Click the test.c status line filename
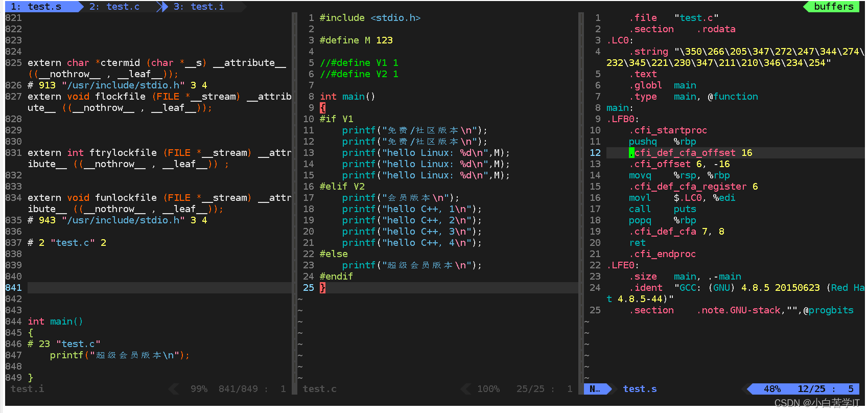The width and height of the screenshot is (868, 413). point(320,389)
